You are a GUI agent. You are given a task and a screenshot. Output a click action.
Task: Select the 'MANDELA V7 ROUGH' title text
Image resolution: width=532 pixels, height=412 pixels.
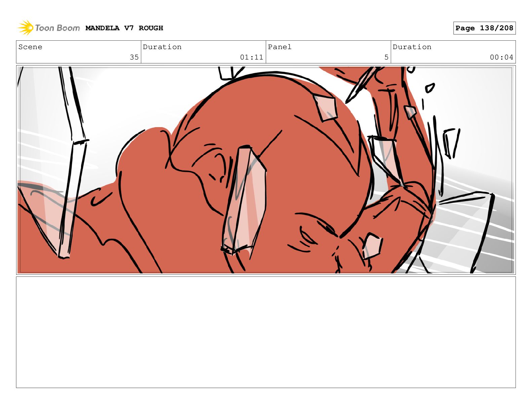click(x=124, y=28)
